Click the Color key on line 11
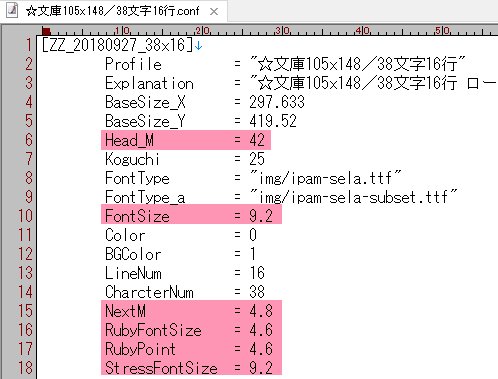The height and width of the screenshot is (379, 498). pyautogui.click(x=125, y=235)
